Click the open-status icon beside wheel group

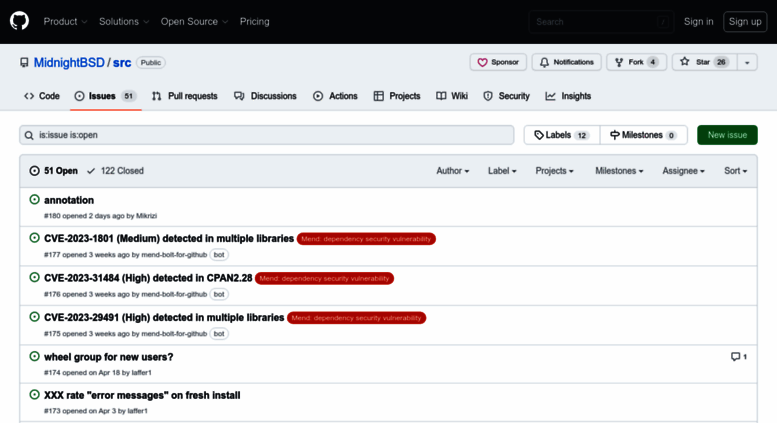click(34, 356)
